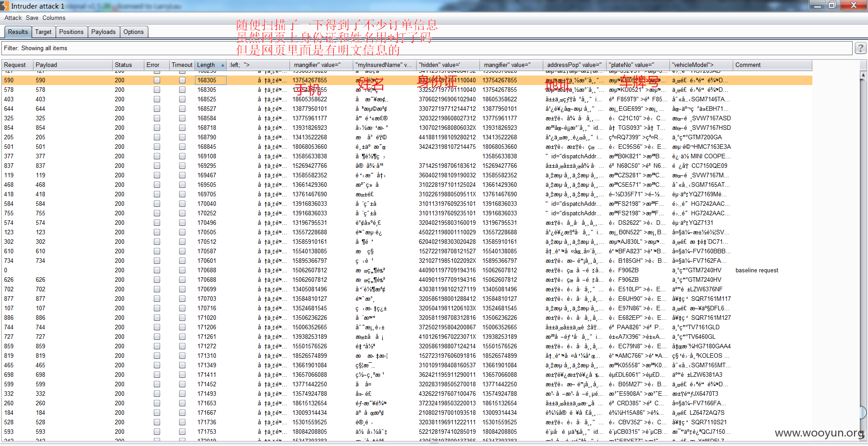The image size is (868, 446).
Task: Toggle Timeout checkbox for request 468
Action: click(x=182, y=185)
